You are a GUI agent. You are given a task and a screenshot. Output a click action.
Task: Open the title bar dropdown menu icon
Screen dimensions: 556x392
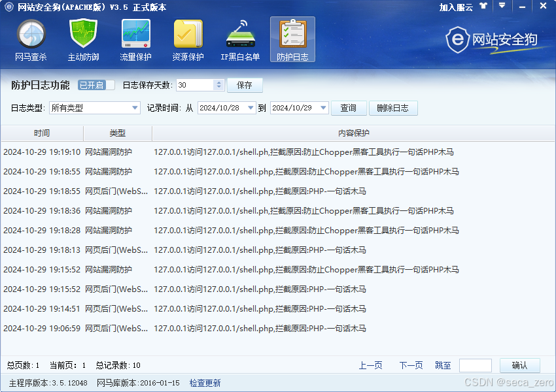coord(502,6)
